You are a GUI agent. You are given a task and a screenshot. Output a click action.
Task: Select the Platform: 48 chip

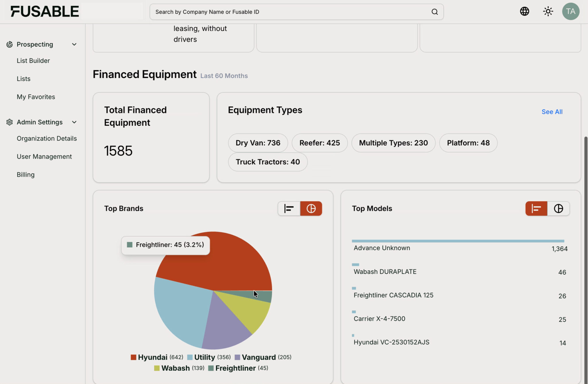(x=468, y=143)
